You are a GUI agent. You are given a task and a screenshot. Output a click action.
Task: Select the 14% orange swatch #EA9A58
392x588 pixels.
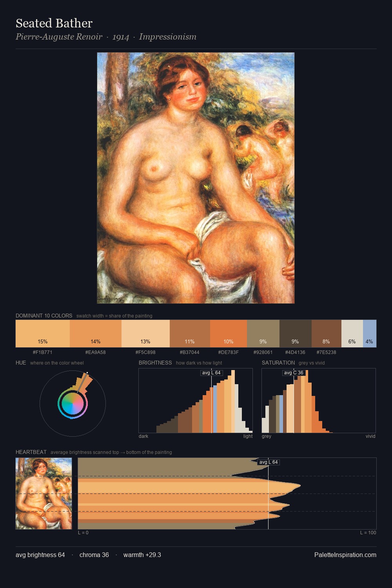(x=96, y=334)
